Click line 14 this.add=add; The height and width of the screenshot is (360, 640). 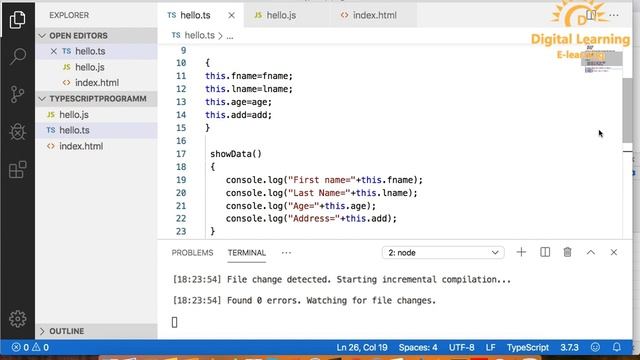click(x=238, y=115)
